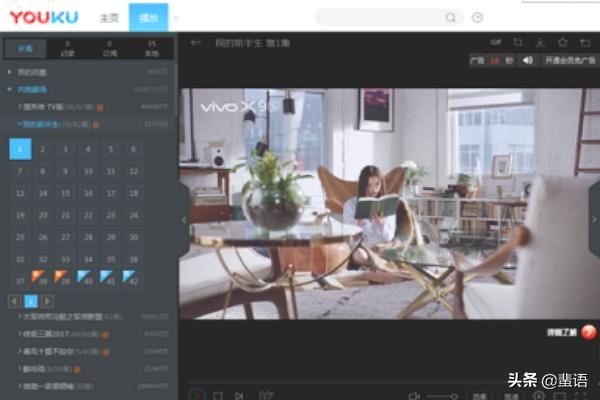Open the 主页 tab
600x400 pixels.
pyautogui.click(x=109, y=18)
